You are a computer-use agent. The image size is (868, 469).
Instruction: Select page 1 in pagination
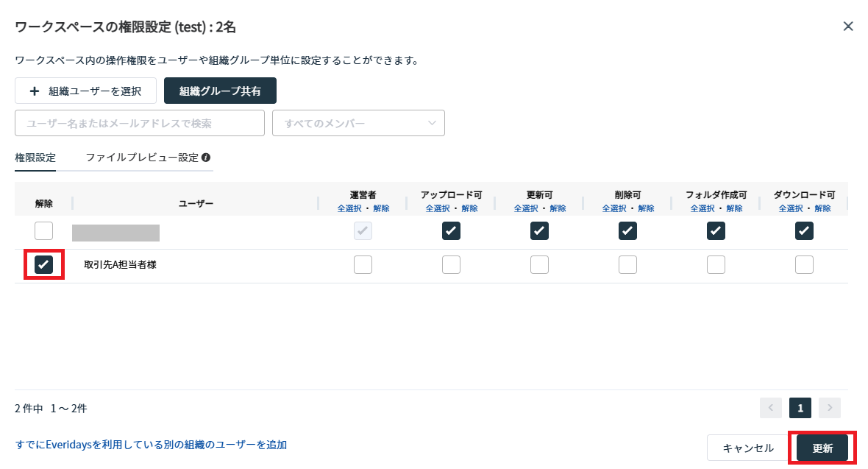[x=800, y=408]
